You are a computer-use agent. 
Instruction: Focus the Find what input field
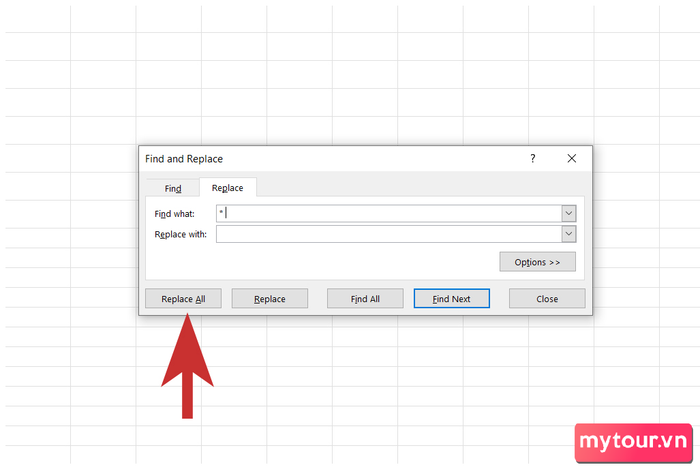tap(389, 213)
